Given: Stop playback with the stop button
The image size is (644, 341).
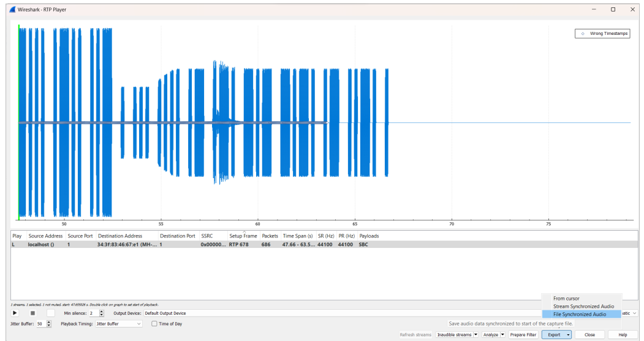Looking at the screenshot, I should 33,313.
